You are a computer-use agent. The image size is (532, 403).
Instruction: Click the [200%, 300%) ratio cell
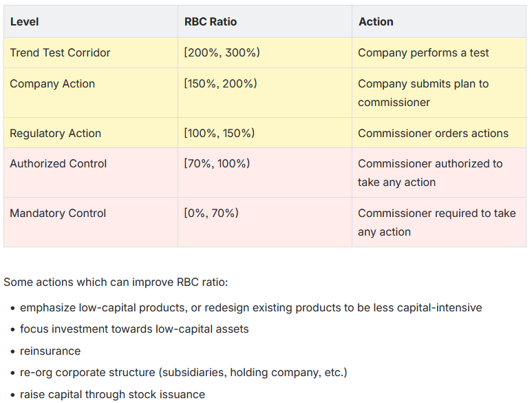(222, 52)
